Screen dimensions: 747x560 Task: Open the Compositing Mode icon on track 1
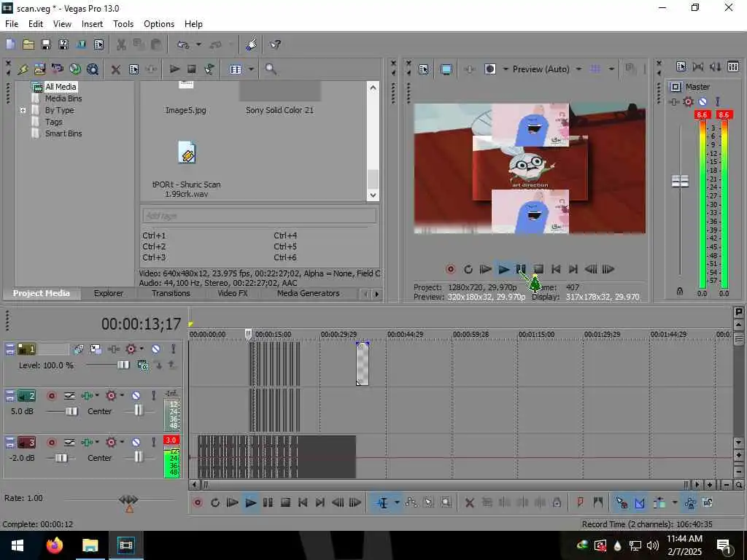[142, 365]
